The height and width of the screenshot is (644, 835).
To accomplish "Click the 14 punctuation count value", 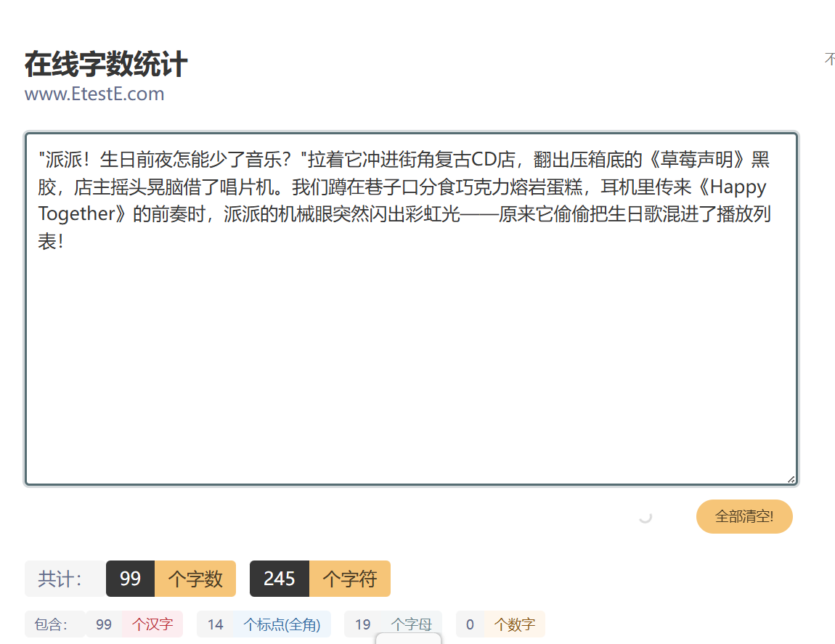I will click(215, 624).
